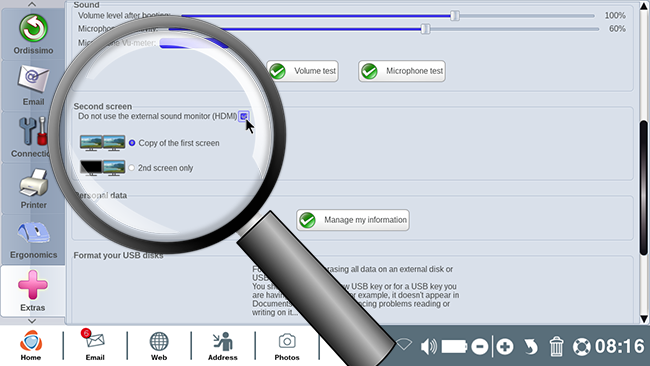Screen dimensions: 650x366
Task: Click the volume level after booting slider handle
Action: tap(455, 15)
